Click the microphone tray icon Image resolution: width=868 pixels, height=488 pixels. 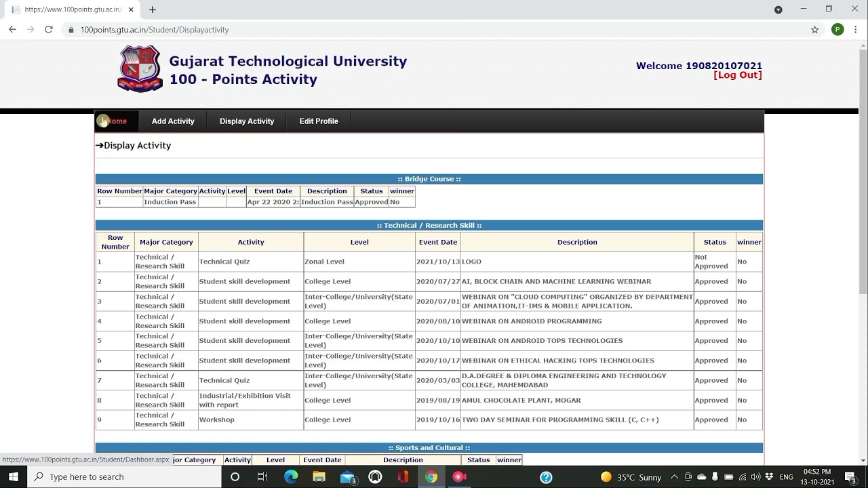(x=715, y=477)
